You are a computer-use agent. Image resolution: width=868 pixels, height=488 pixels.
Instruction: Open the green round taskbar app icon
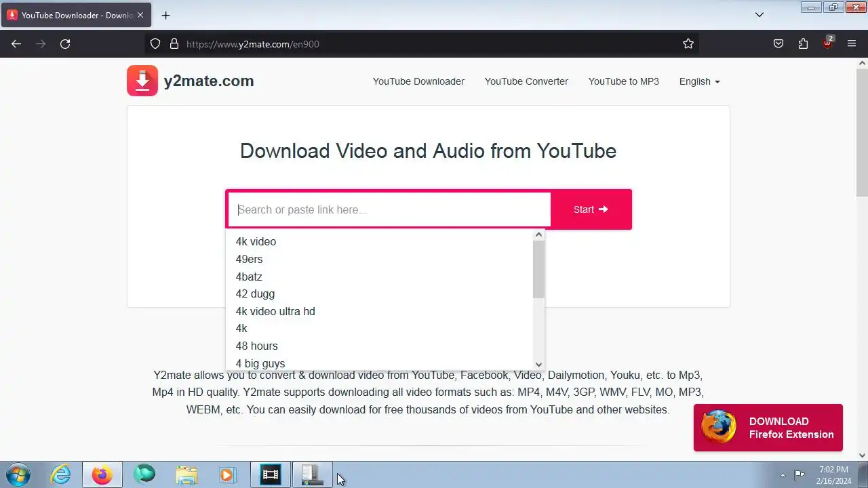tap(144, 474)
